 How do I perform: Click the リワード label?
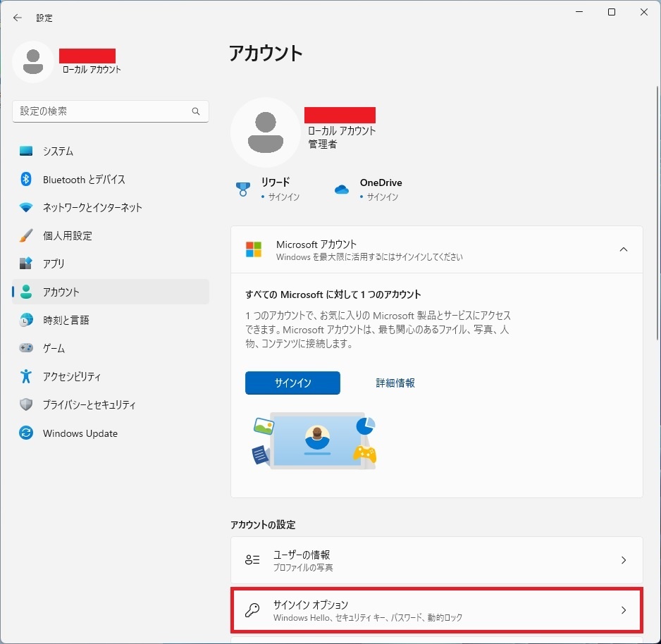click(276, 182)
